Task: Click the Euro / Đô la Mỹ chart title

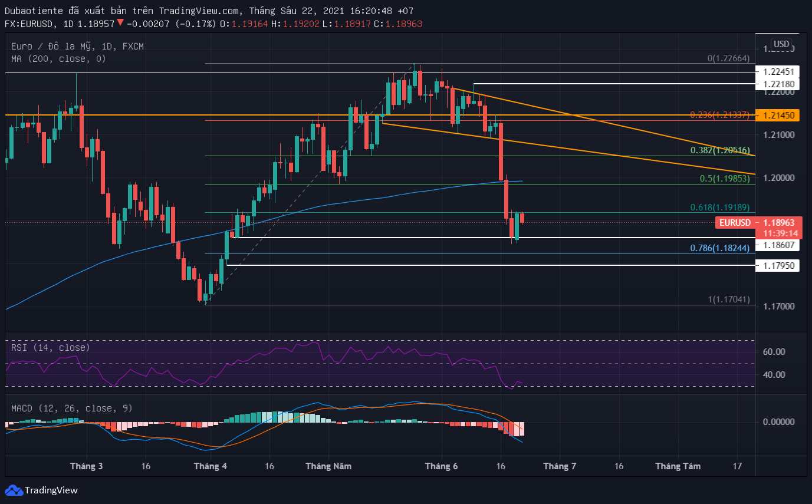Action: pos(77,46)
